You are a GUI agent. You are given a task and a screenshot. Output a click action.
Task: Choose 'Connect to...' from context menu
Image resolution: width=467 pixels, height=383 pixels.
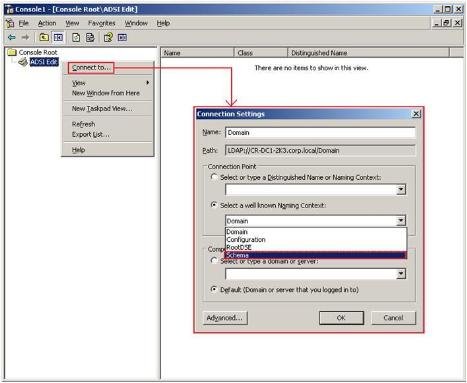click(x=91, y=68)
